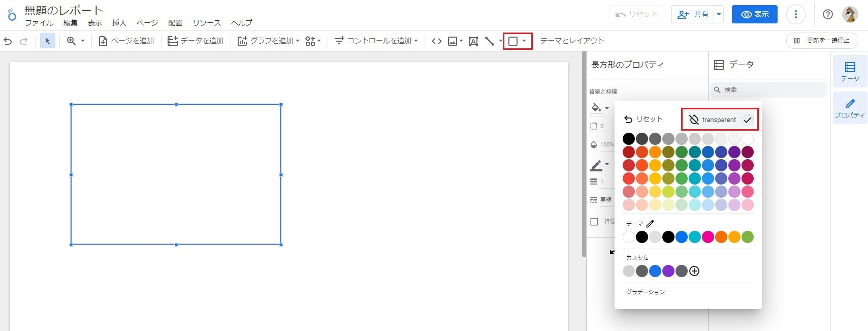Open the 編集 menu
This screenshot has height=331, width=868.
click(71, 23)
